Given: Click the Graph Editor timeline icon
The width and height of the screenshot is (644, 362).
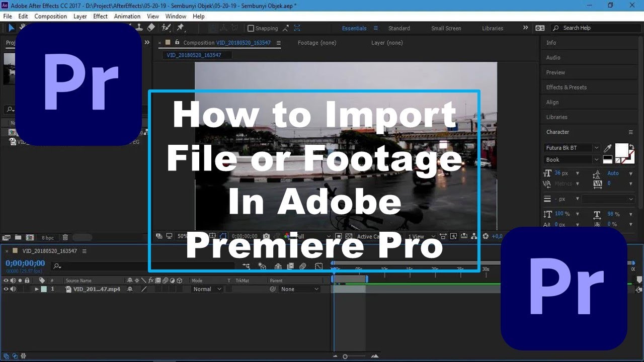Looking at the screenshot, I should 319,266.
